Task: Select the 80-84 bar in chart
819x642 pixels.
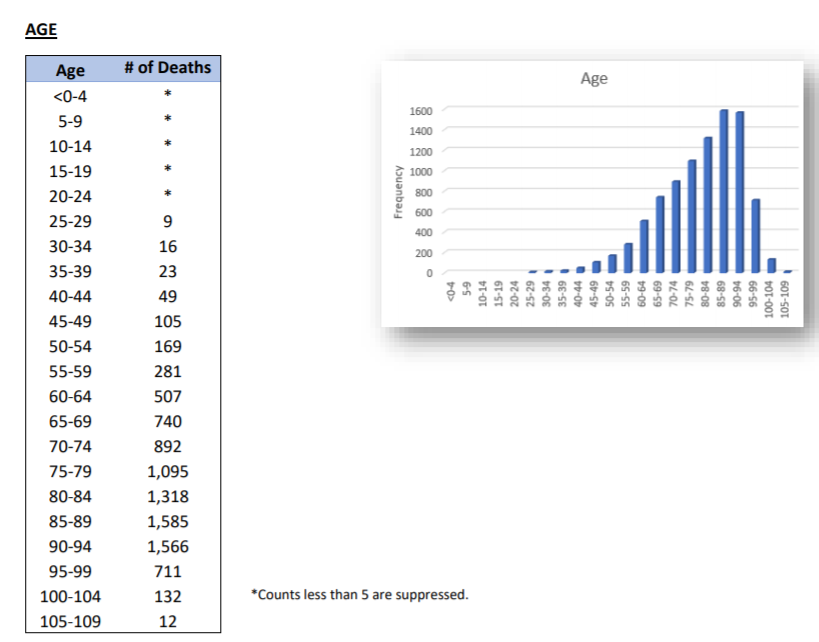Action: coord(708,205)
